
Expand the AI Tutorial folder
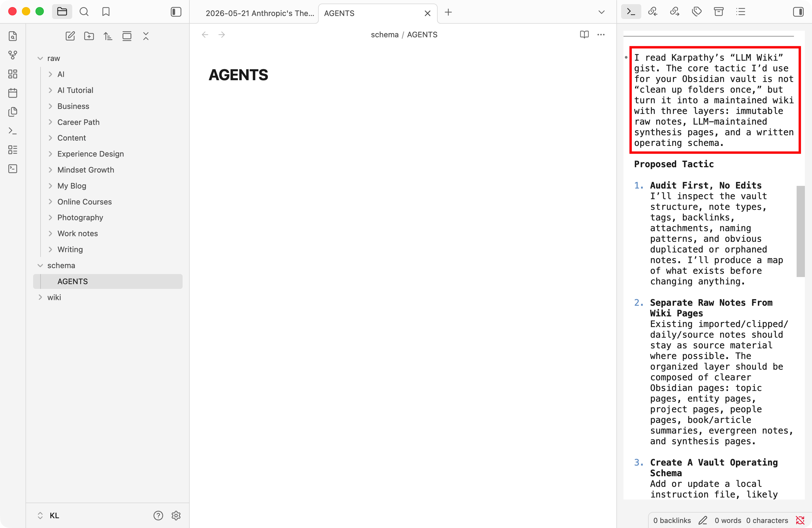tap(51, 90)
